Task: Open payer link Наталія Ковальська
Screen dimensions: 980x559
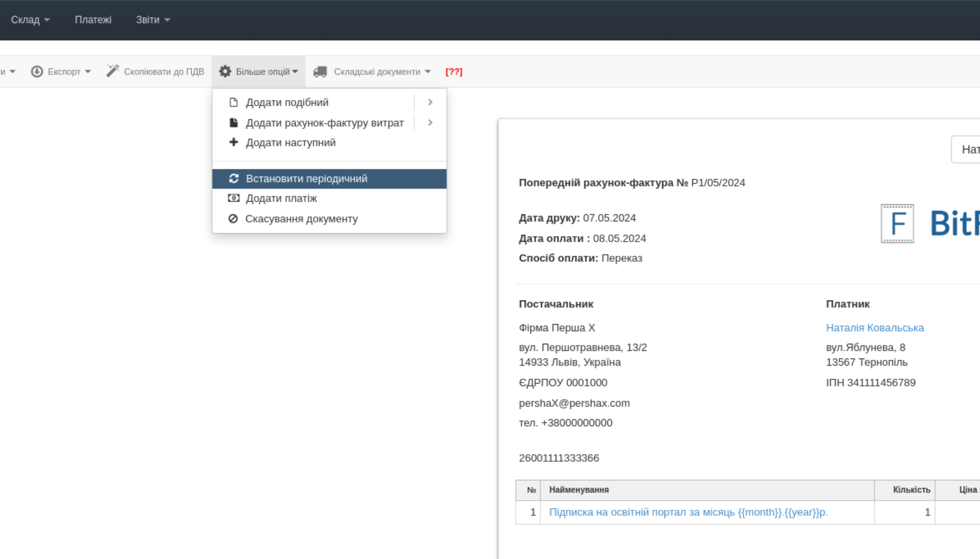Action: (x=875, y=328)
